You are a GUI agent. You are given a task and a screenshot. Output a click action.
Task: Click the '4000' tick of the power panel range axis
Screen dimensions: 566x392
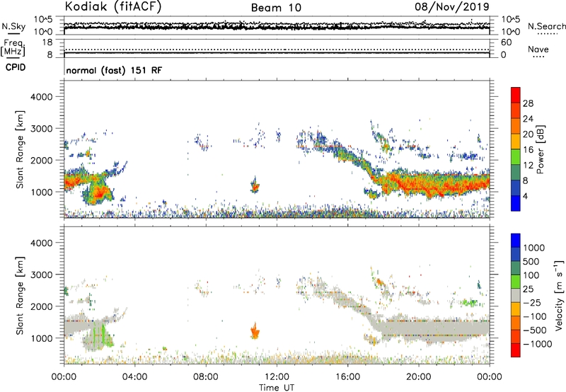pyautogui.click(x=42, y=97)
